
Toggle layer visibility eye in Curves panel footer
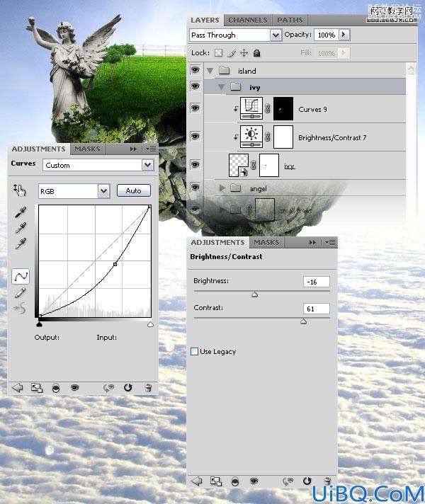(74, 388)
